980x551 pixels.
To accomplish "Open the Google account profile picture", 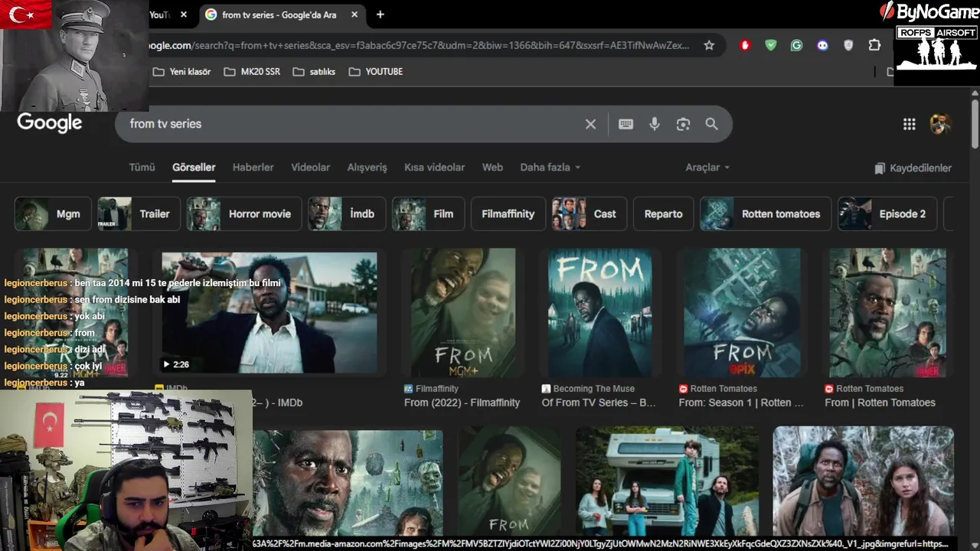I will pos(940,123).
